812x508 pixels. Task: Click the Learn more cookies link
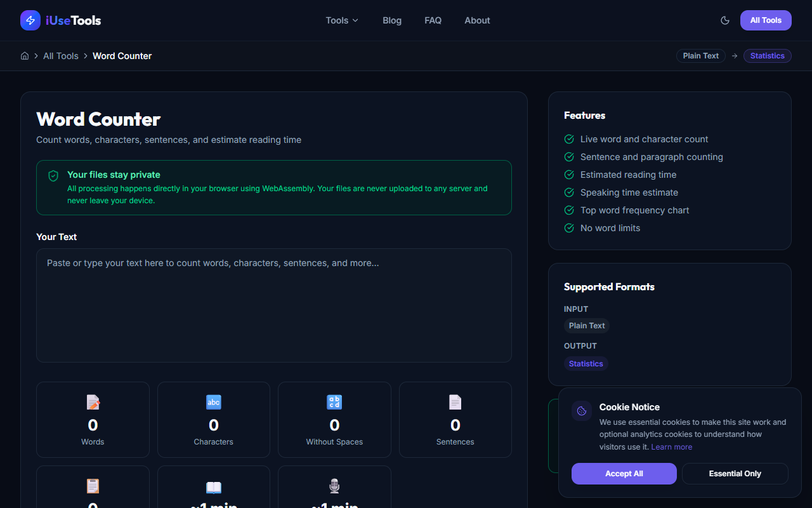pyautogui.click(x=671, y=446)
